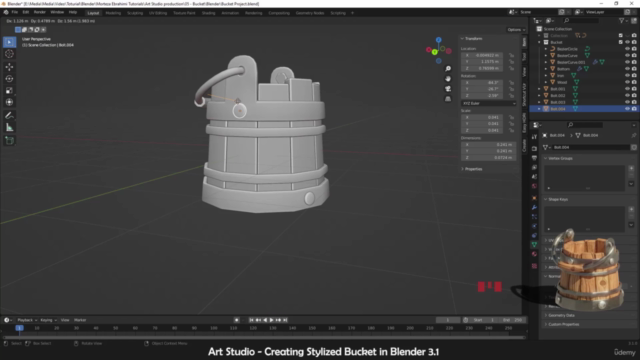The height and width of the screenshot is (360, 640).
Task: Click the Blender logo menu icon
Action: [x=6, y=12]
